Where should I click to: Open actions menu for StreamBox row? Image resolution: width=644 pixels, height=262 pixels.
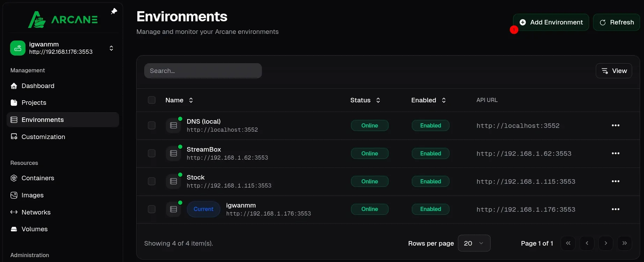tap(615, 153)
